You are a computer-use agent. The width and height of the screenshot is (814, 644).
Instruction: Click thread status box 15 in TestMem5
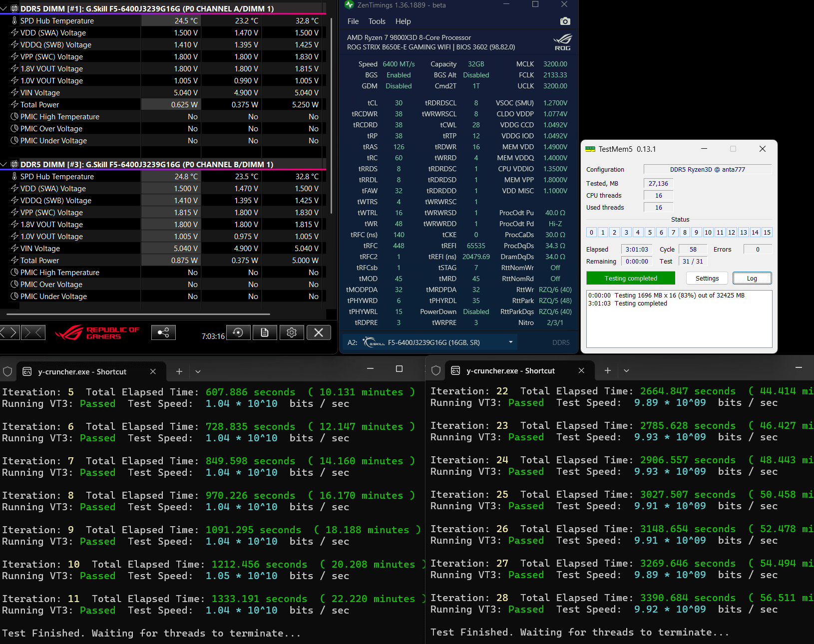(767, 232)
